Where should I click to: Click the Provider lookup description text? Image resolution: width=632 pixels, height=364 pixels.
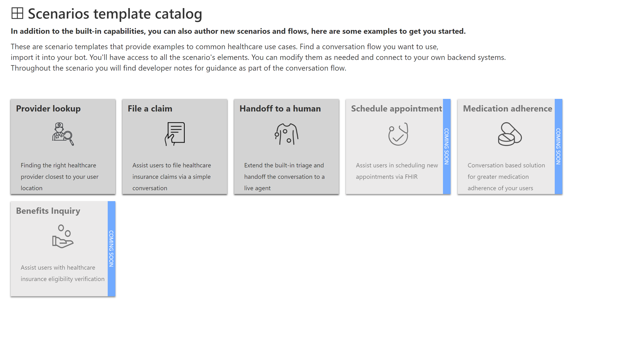point(59,176)
